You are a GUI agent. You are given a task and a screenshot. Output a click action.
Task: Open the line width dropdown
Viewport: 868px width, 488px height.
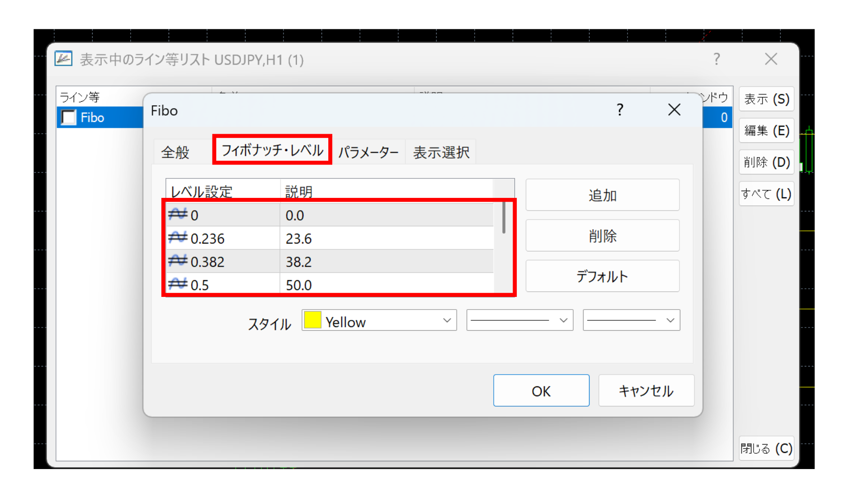(631, 320)
